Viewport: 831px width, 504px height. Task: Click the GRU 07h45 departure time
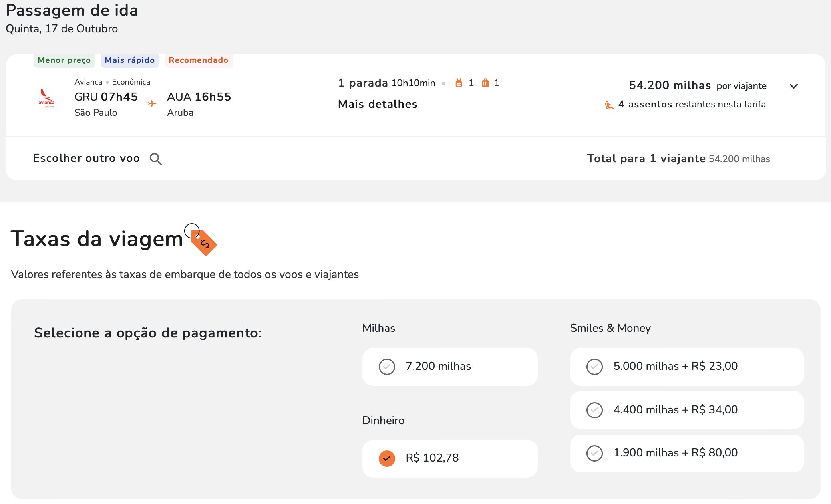click(x=106, y=97)
